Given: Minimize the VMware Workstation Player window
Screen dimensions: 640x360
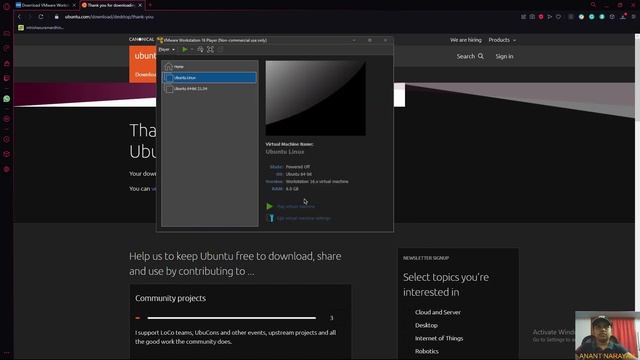Looking at the screenshot, I should [x=354, y=40].
